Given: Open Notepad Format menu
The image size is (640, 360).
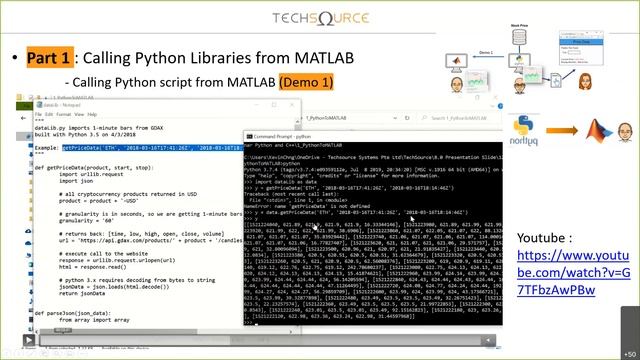Looking at the screenshot, I should (x=63, y=114).
